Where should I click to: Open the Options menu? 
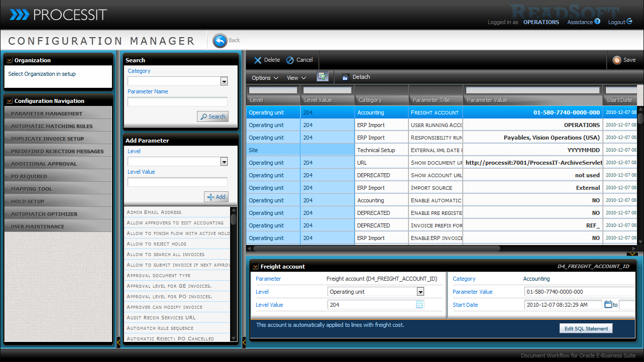pos(265,78)
